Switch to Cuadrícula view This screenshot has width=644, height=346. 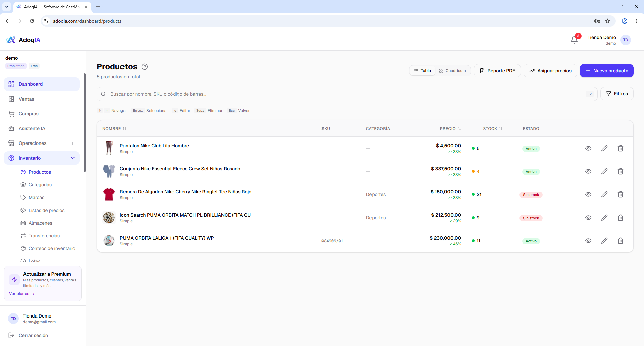pos(452,71)
